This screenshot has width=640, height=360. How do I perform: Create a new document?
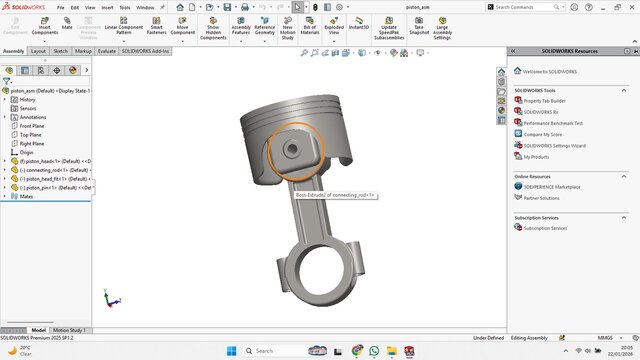coord(192,7)
